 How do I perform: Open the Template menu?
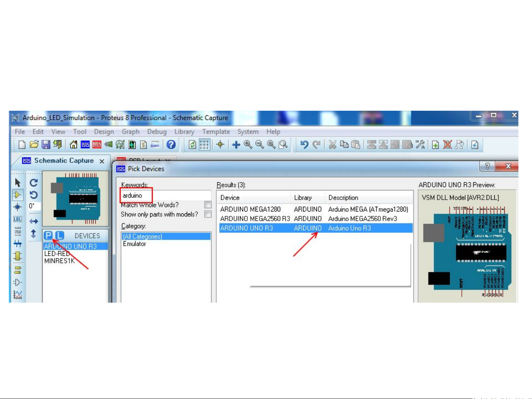[216, 131]
